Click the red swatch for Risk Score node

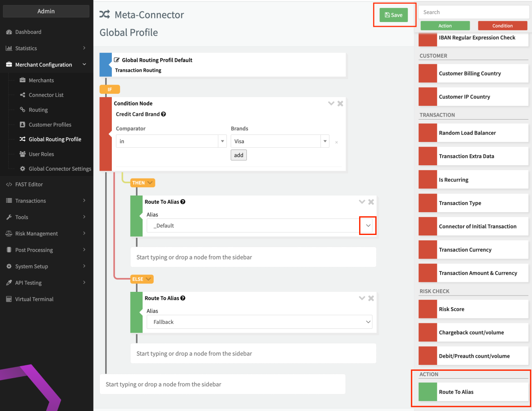coord(427,309)
